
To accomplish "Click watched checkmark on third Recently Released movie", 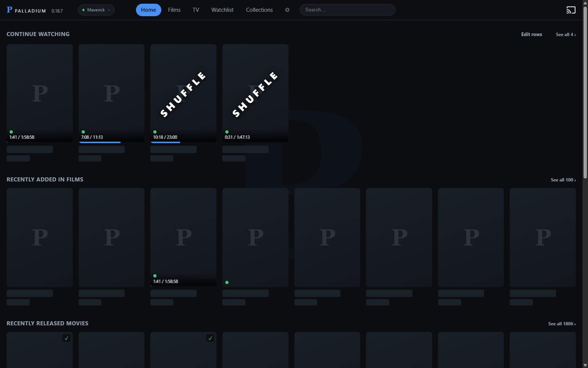I will (x=210, y=338).
